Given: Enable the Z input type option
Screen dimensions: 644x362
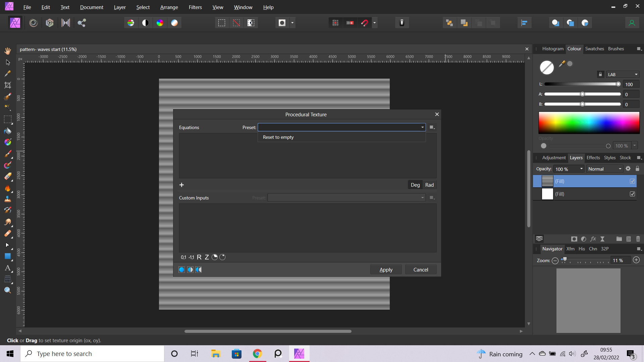Looking at the screenshot, I should click(207, 257).
